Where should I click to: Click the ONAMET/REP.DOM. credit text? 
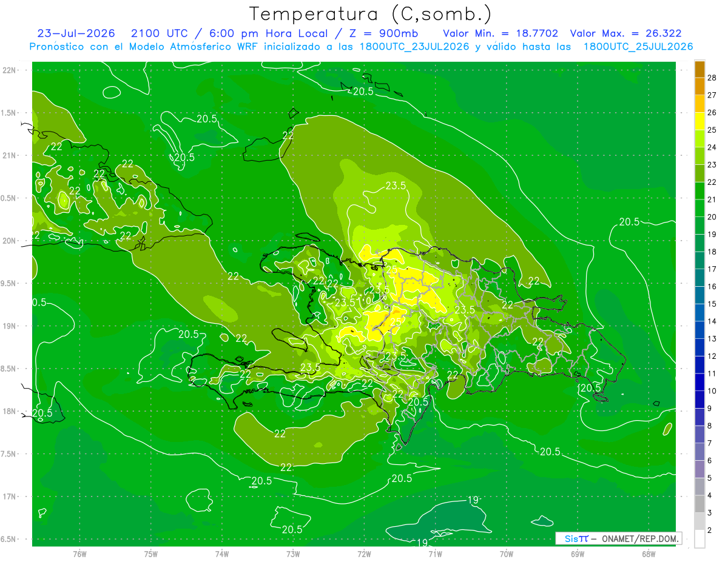click(640, 538)
